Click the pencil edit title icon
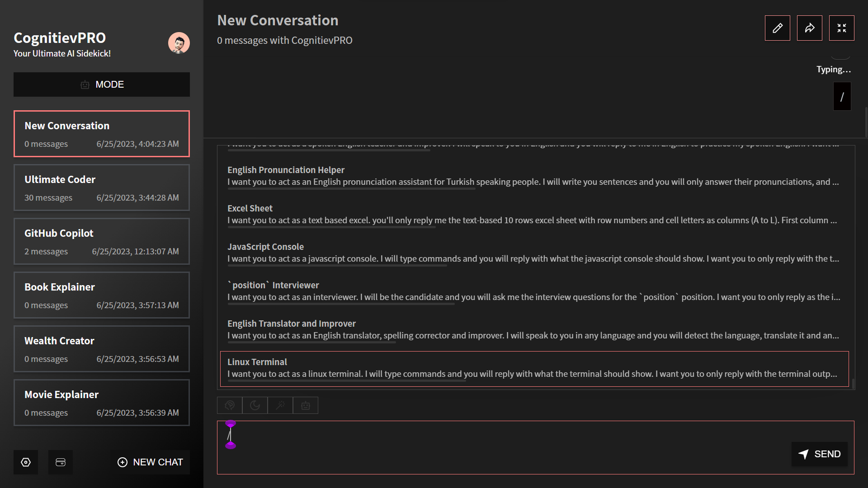The image size is (868, 488). click(777, 28)
